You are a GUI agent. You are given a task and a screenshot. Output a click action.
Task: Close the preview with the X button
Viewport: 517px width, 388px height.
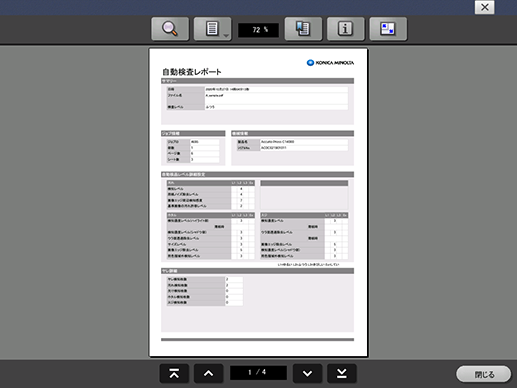pyautogui.click(x=485, y=7)
